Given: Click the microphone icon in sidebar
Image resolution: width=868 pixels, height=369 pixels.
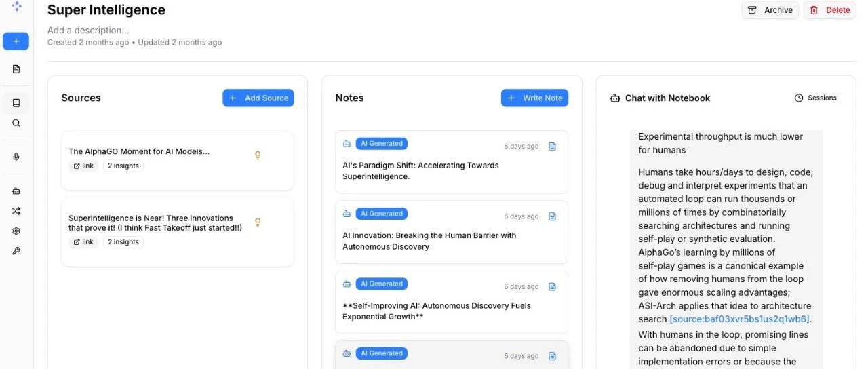Looking at the screenshot, I should pos(16,157).
